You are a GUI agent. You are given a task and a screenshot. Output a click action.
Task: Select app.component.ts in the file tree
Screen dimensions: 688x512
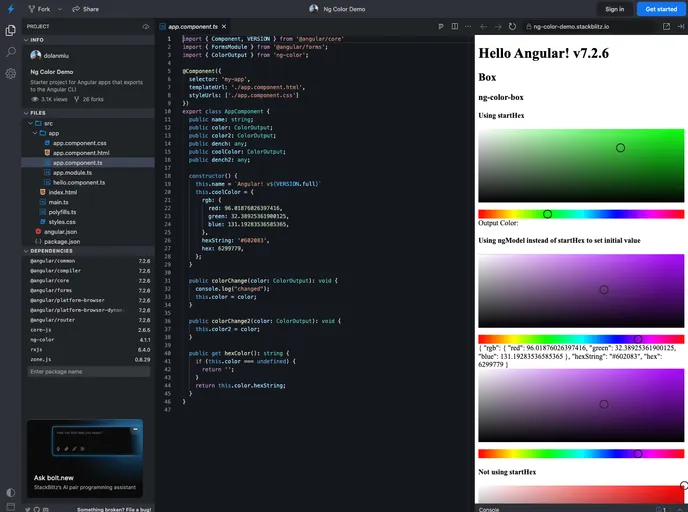pyautogui.click(x=88, y=163)
